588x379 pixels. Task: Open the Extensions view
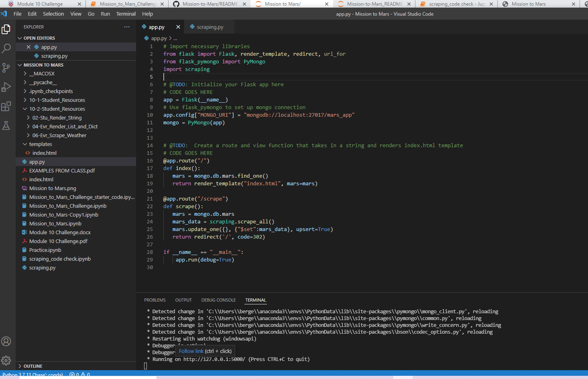pyautogui.click(x=6, y=106)
